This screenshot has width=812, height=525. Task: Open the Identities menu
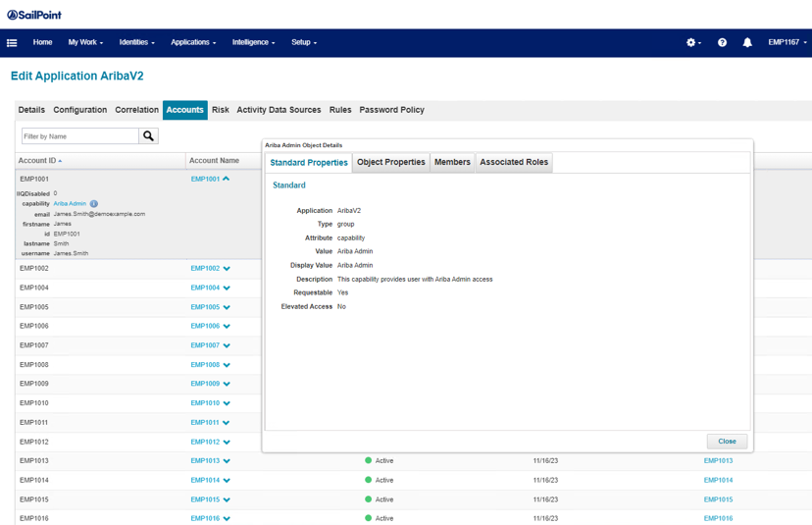[x=136, y=42]
